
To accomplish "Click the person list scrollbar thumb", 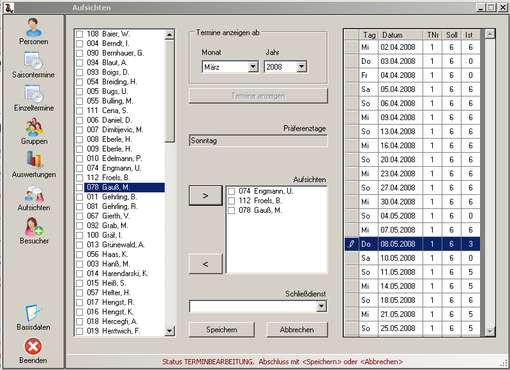I will 170,91.
